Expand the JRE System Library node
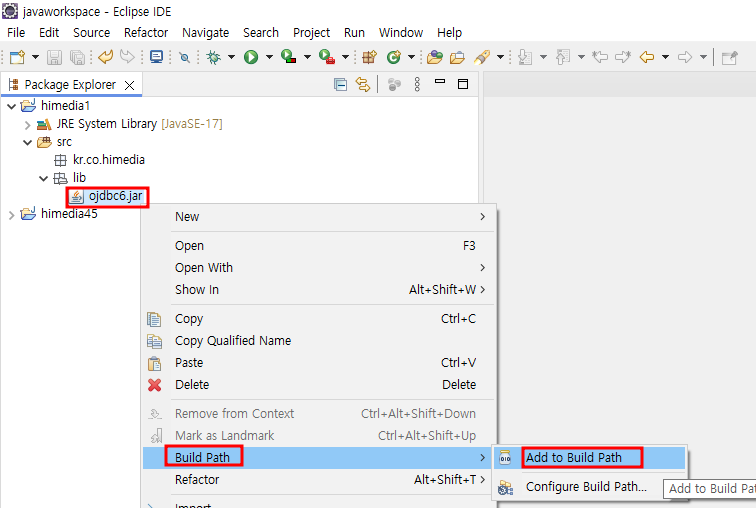 (x=27, y=125)
